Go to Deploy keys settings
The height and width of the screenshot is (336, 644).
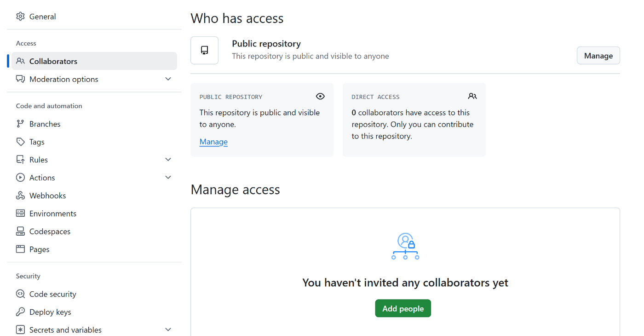[94, 312]
